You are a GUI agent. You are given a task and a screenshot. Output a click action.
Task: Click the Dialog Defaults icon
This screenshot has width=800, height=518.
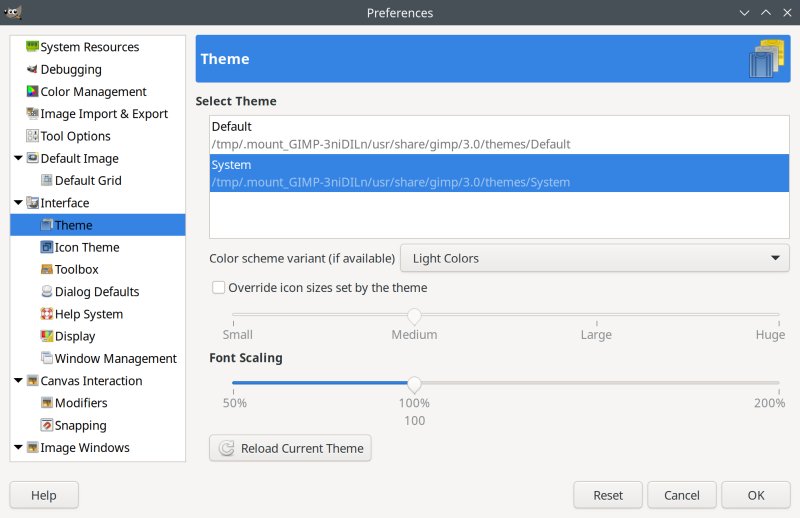pyautogui.click(x=46, y=291)
